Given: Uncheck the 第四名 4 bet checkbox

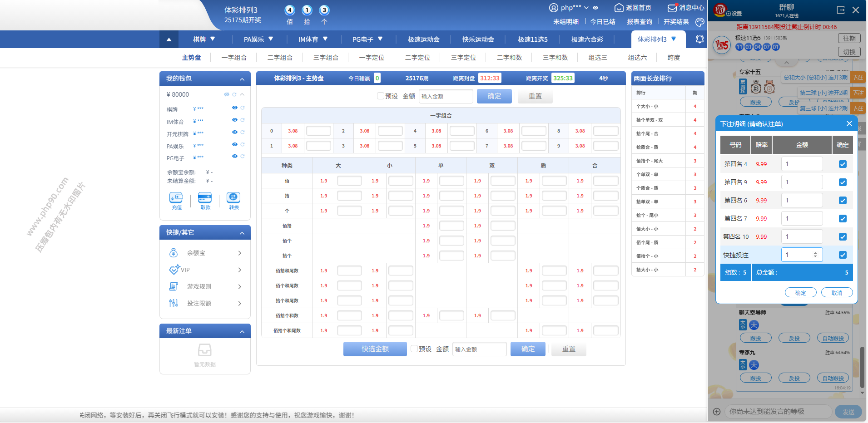Looking at the screenshot, I should (x=843, y=164).
